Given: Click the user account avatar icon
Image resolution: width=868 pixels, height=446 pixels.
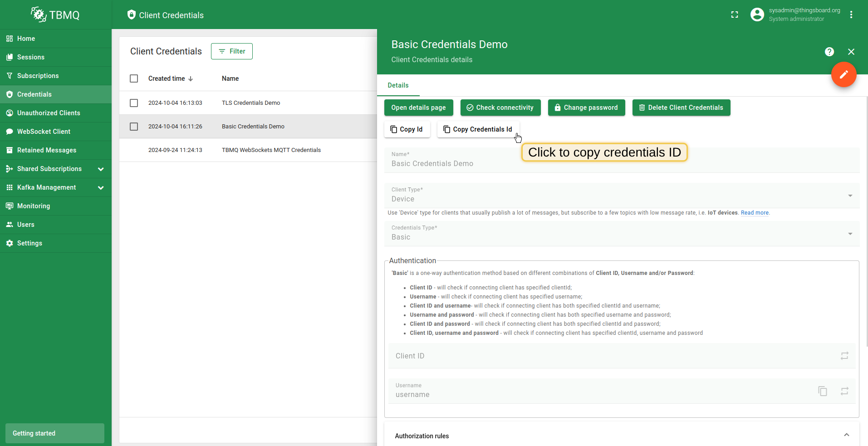Looking at the screenshot, I should pos(757,15).
